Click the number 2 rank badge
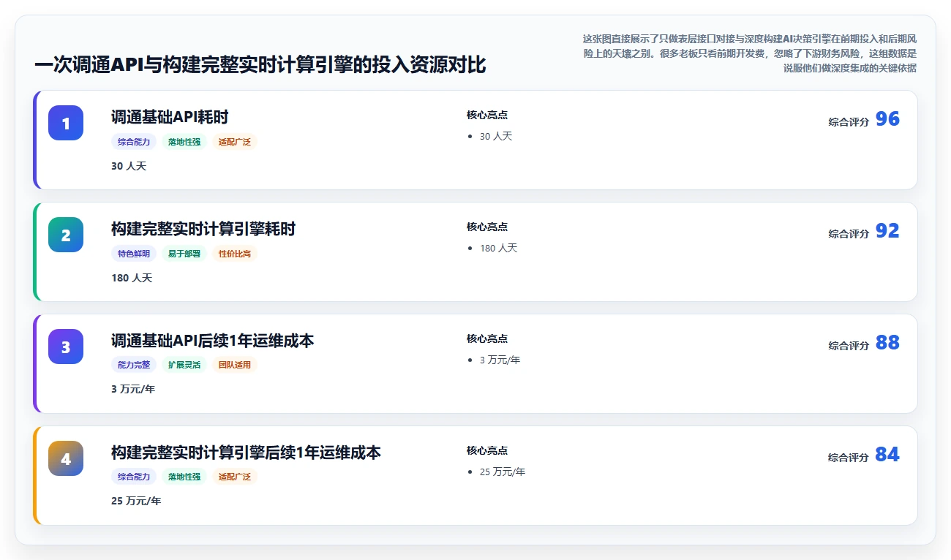Image resolution: width=951 pixels, height=560 pixels. (x=66, y=235)
